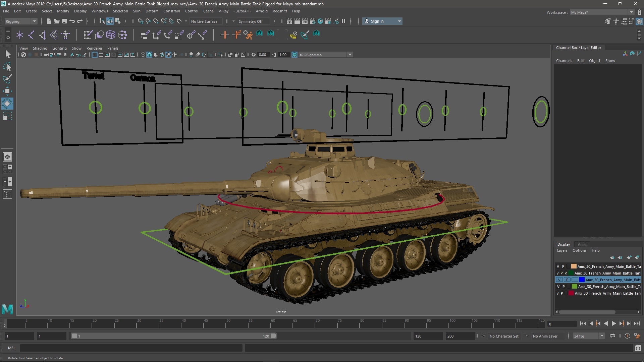Screen dimensions: 644x362
Task: Open the Channels menu in Channel Box
Action: click(x=564, y=61)
